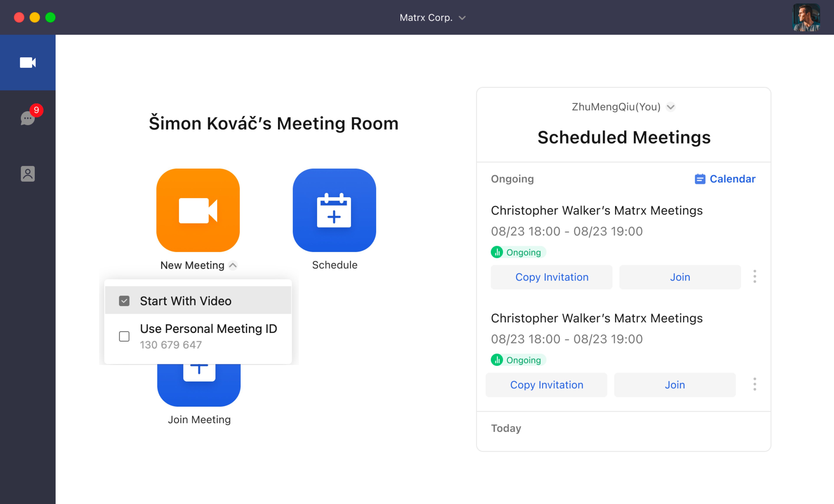Click the orange New Meeting camera icon
Screen dimensions: 834x504
pyautogui.click(x=198, y=210)
